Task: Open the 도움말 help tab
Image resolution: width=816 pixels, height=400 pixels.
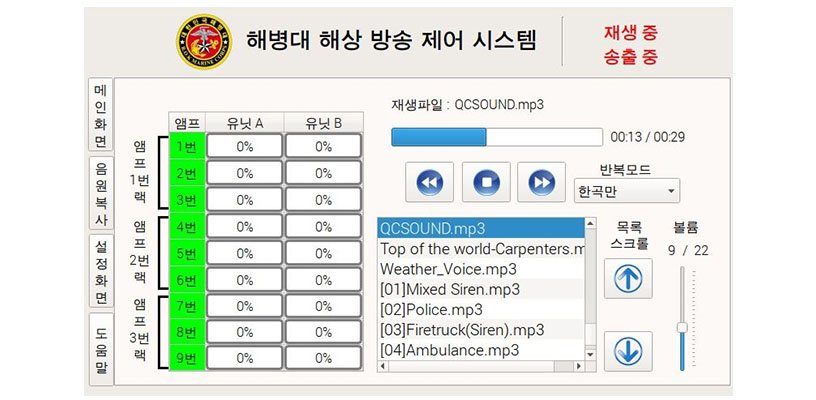Action: [x=101, y=349]
